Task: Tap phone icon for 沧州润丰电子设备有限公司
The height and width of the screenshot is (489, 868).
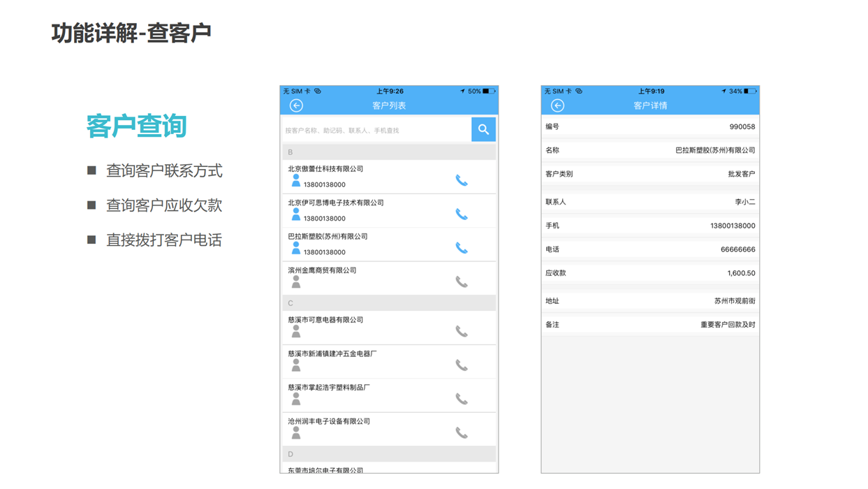Action: click(461, 432)
